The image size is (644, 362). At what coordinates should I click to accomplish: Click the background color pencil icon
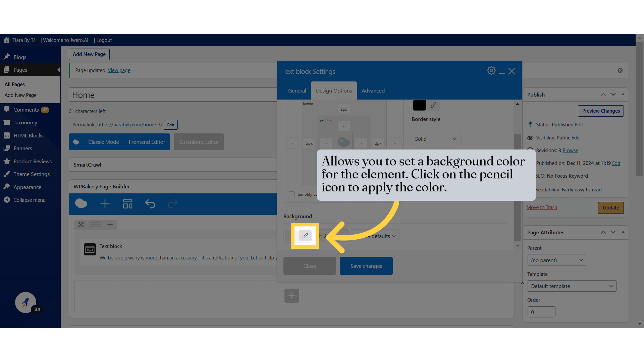pyautogui.click(x=305, y=236)
